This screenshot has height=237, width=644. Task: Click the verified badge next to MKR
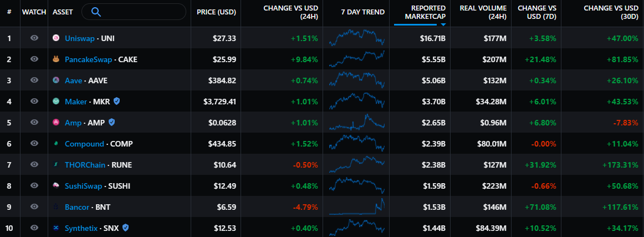[x=116, y=102]
